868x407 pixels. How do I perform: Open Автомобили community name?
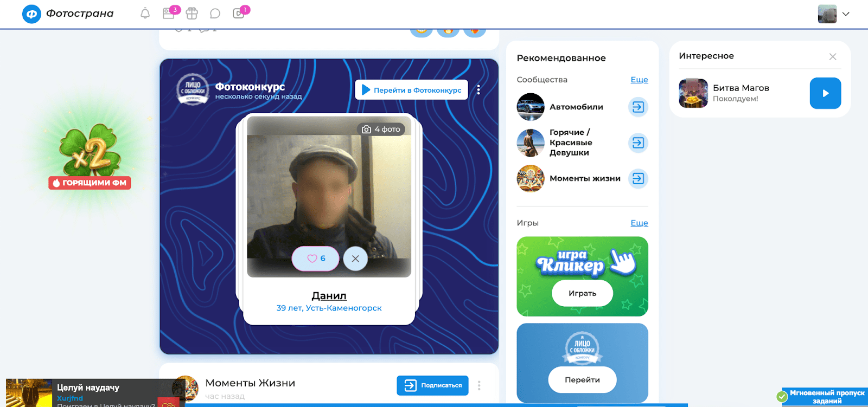576,107
